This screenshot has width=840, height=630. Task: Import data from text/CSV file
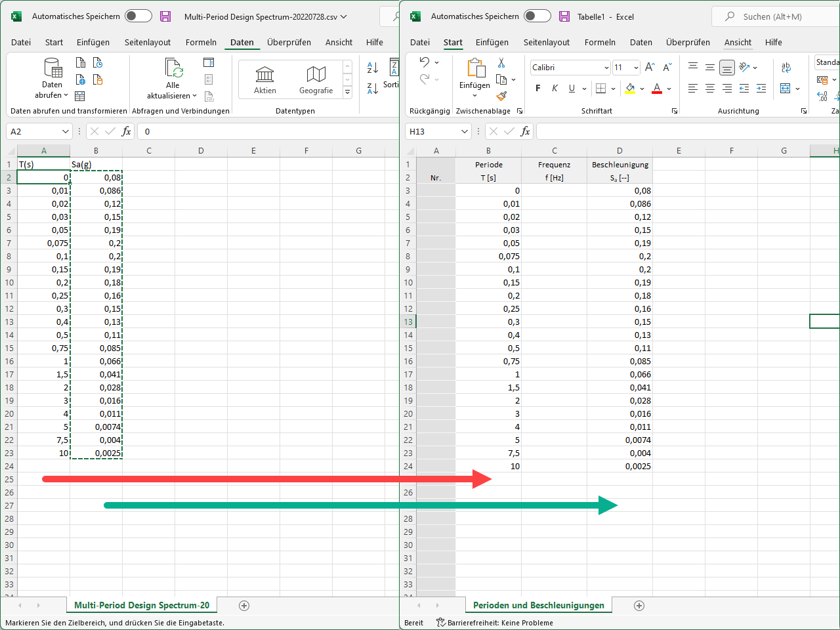click(x=81, y=62)
